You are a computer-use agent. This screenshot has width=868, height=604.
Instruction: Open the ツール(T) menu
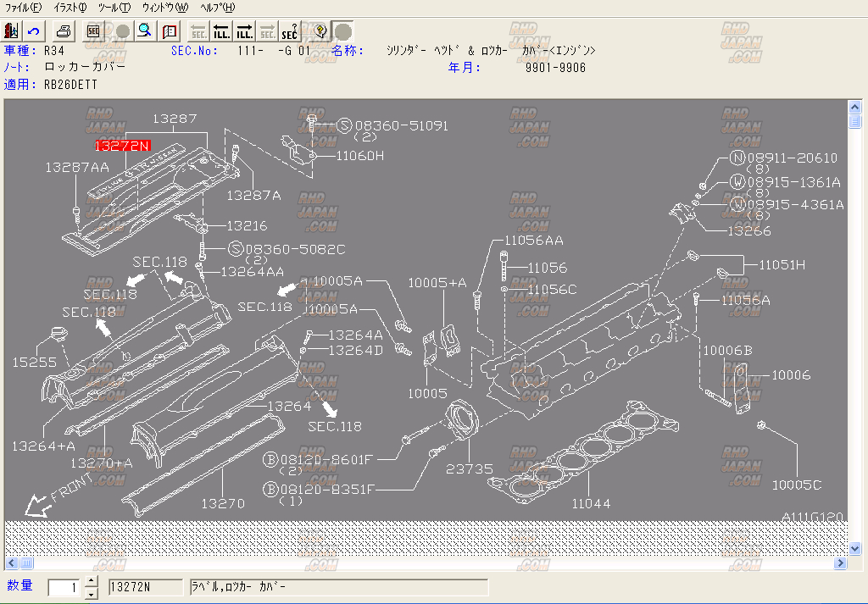pos(114,8)
